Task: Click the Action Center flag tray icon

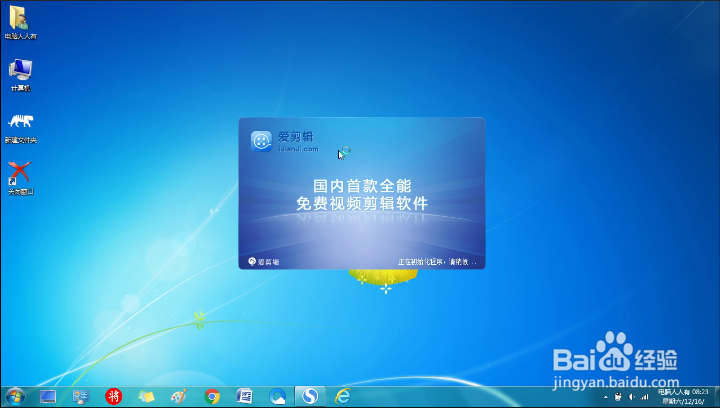Action: pyautogui.click(x=618, y=397)
